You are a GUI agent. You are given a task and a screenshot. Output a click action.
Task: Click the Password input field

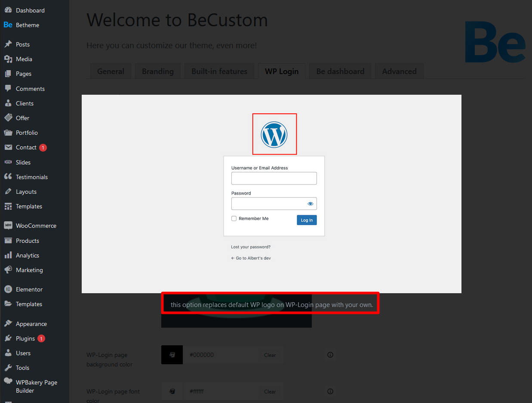[x=274, y=204]
